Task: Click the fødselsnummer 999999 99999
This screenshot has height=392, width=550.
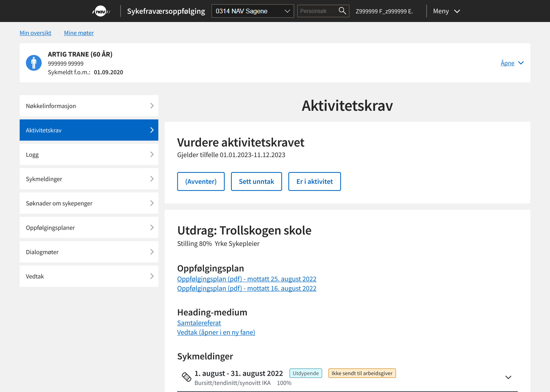Action: pos(66,64)
